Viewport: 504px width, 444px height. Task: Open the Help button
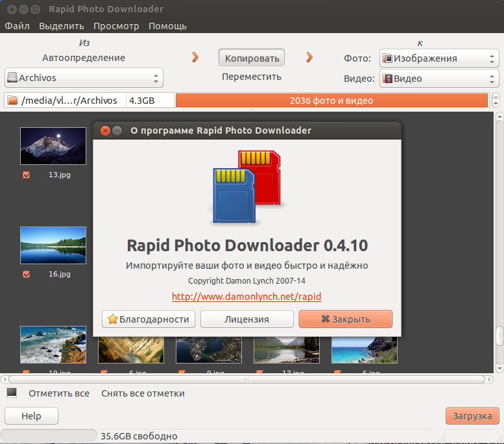[x=31, y=415]
